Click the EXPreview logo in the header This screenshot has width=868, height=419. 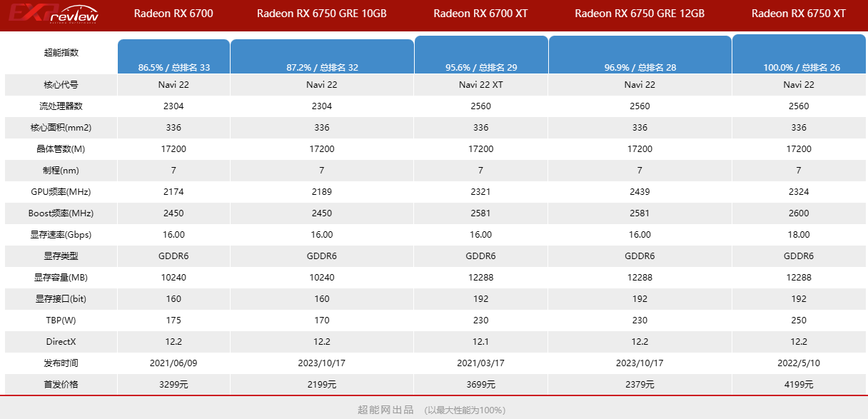click(x=54, y=14)
